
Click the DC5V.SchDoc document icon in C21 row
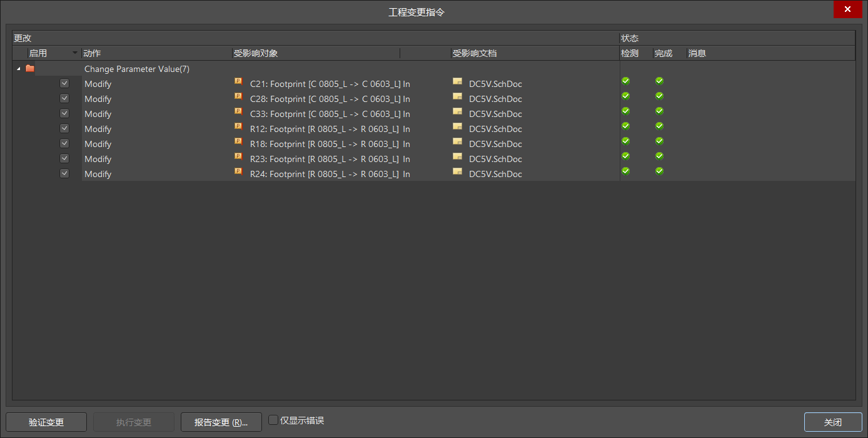pos(458,81)
